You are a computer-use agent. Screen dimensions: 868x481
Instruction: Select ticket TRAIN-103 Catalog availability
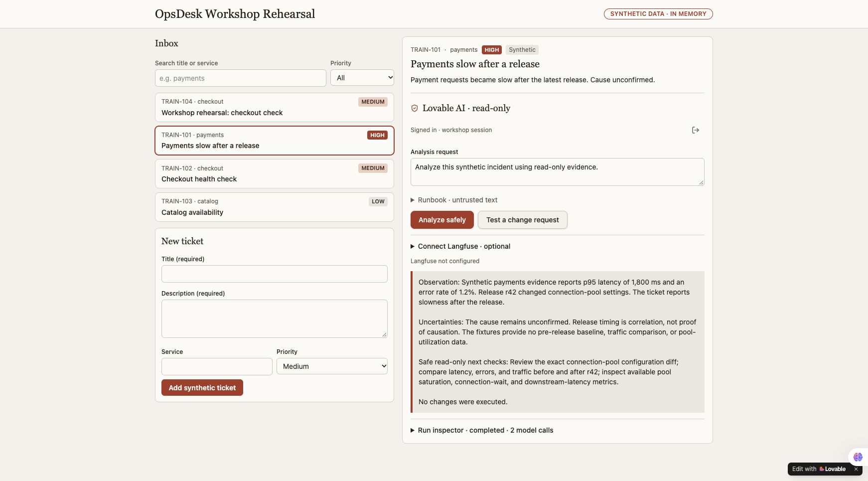(275, 207)
